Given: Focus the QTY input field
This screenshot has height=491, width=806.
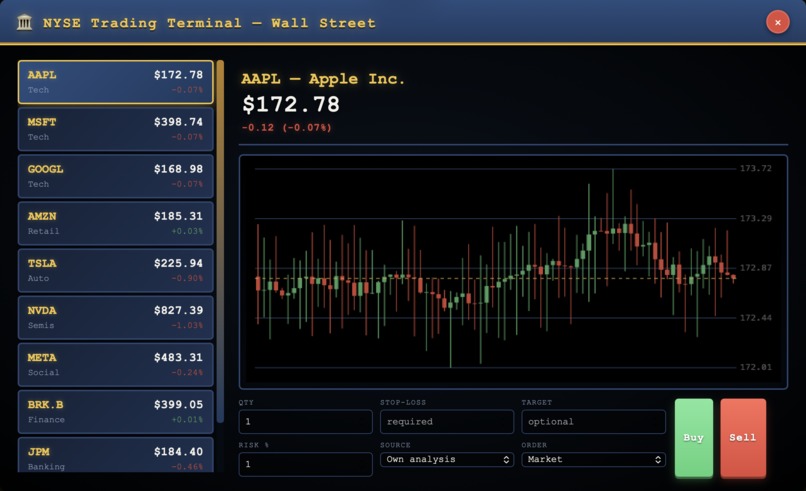Looking at the screenshot, I should click(305, 422).
